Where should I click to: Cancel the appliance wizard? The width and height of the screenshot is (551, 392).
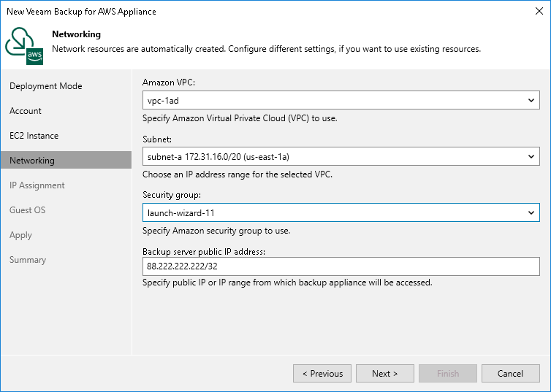click(511, 374)
